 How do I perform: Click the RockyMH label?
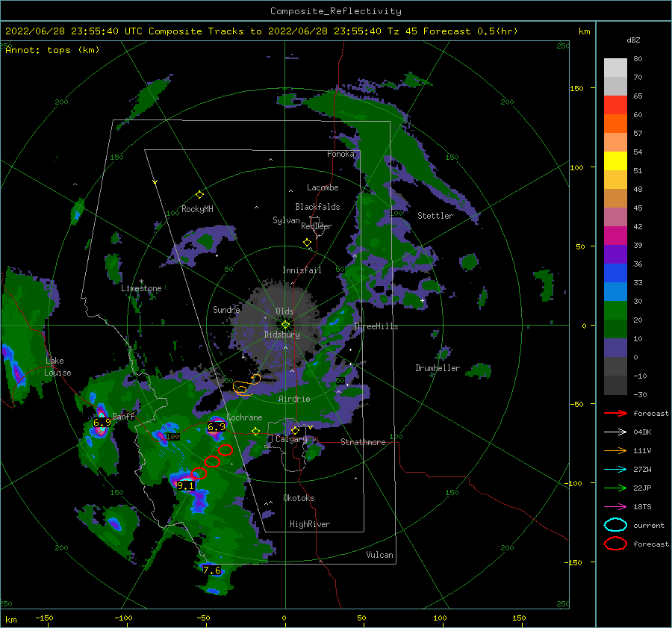(197, 209)
